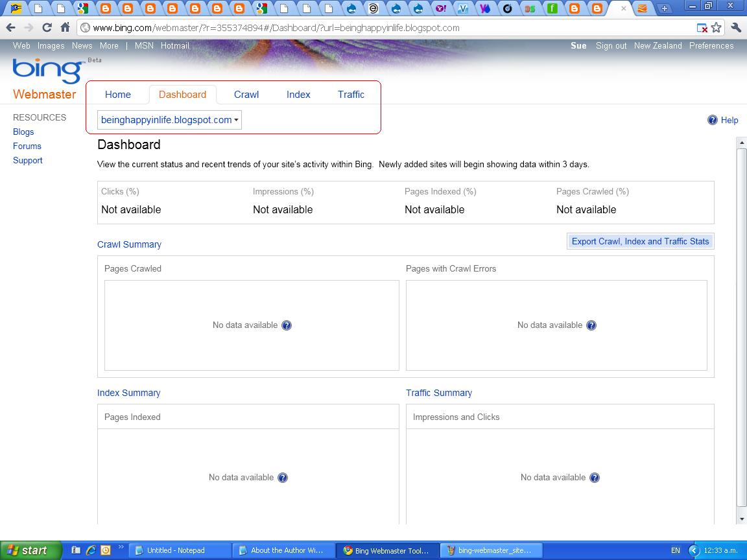Open the site selector beinghappyinlife.blogspot.com dropdown
Image resolution: width=747 pixels, height=560 pixels.
pyautogui.click(x=170, y=120)
